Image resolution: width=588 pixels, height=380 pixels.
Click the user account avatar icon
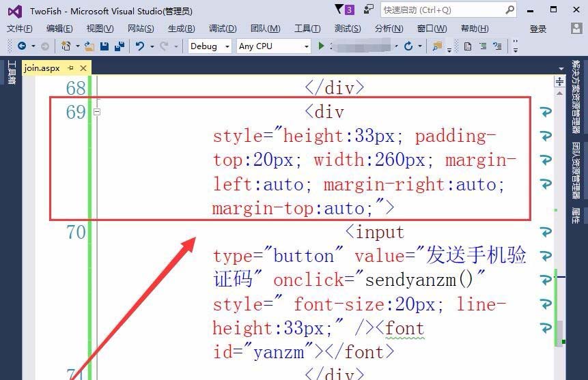[x=576, y=29]
